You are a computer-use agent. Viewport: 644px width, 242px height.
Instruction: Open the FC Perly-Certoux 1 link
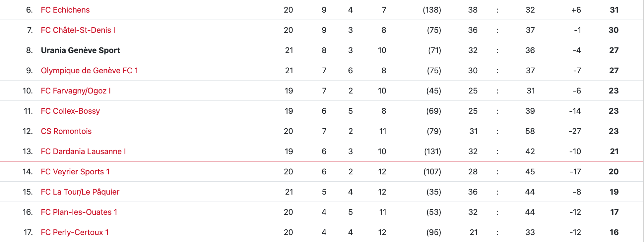(x=75, y=232)
